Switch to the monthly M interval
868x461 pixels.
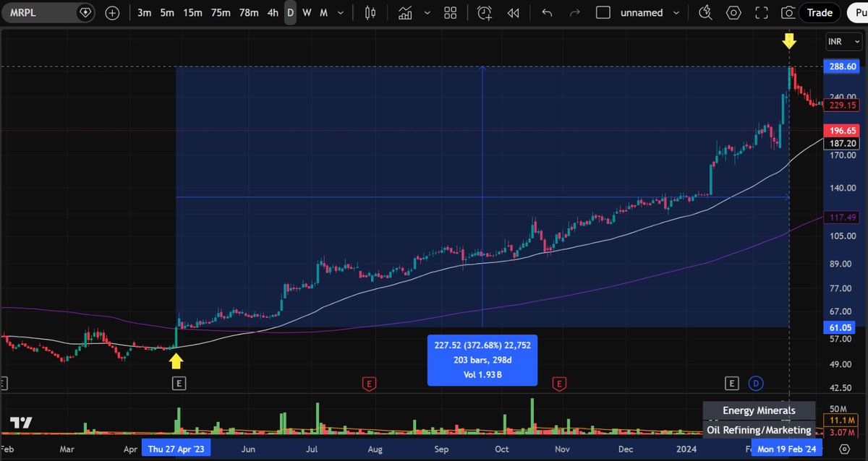tap(323, 13)
